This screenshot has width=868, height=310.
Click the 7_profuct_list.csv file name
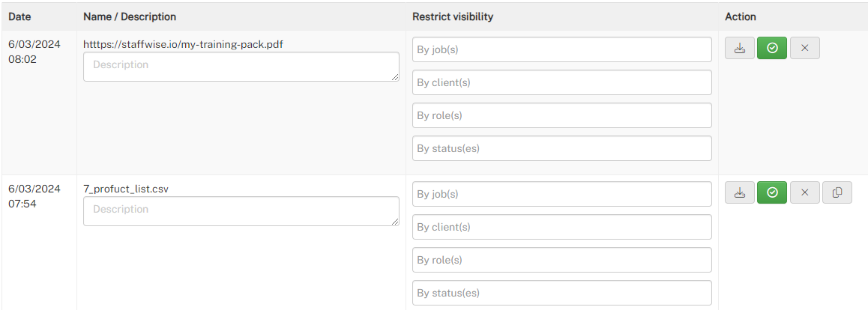coord(126,189)
